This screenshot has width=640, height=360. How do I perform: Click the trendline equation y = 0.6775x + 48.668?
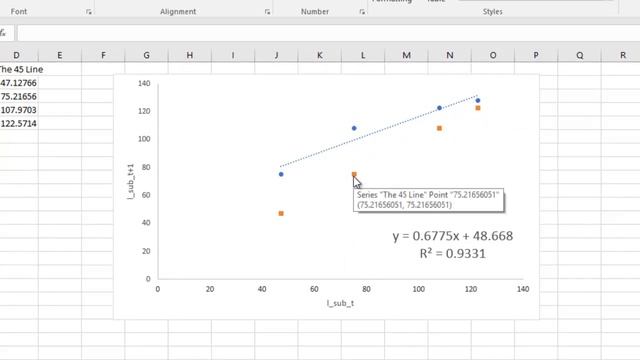click(x=453, y=236)
